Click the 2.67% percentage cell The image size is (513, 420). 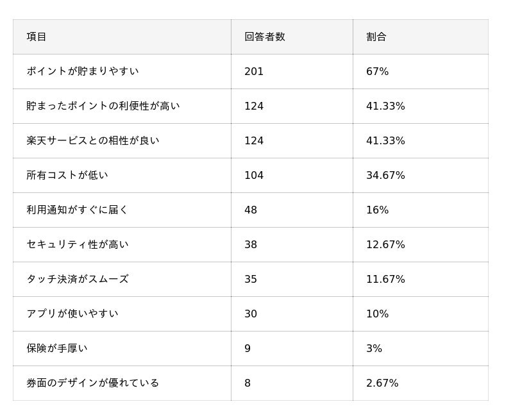[x=382, y=383]
